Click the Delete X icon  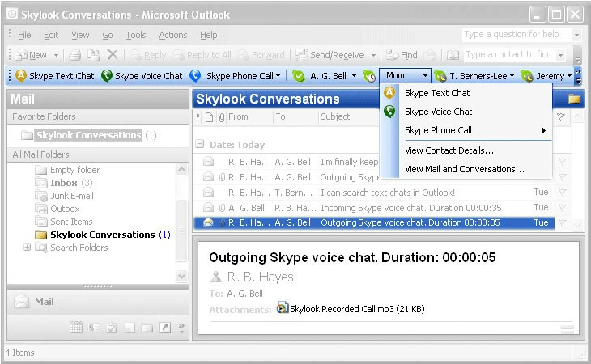(112, 55)
